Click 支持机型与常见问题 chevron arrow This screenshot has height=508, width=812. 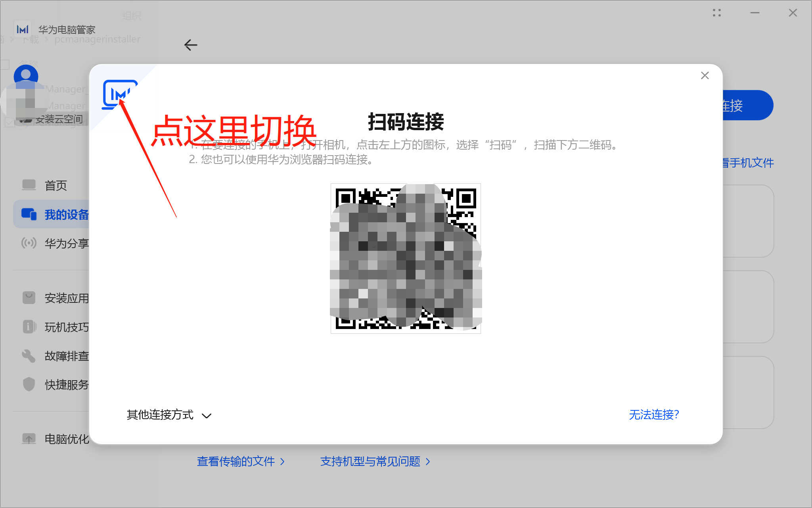(x=428, y=462)
